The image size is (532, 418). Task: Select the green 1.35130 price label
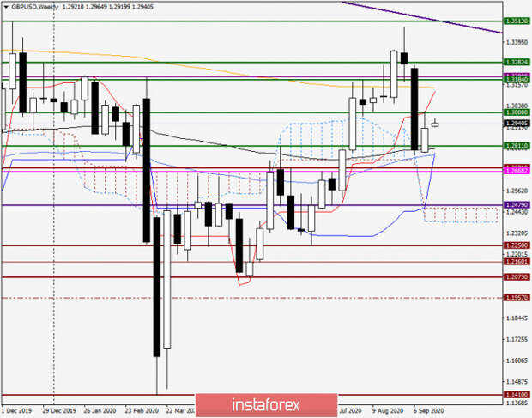click(517, 21)
